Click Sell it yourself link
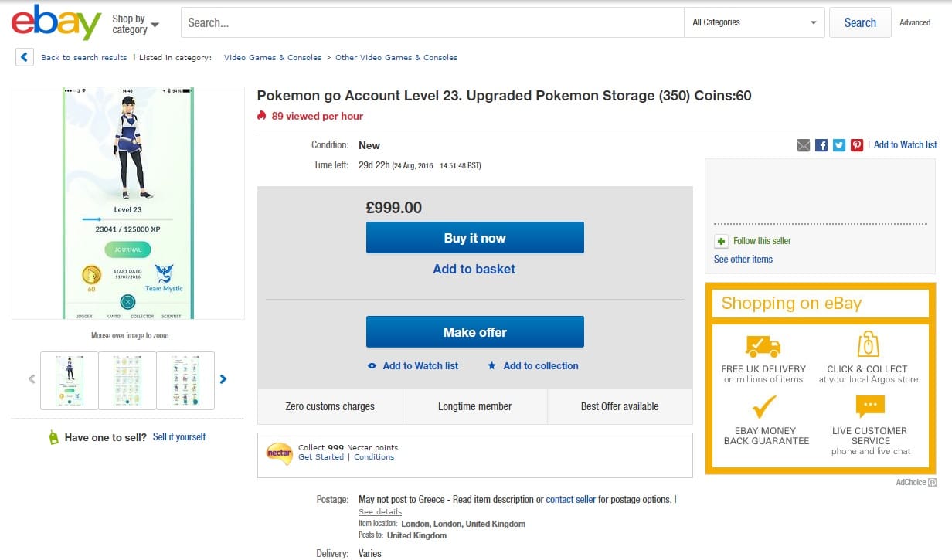952x560 pixels. pos(179,437)
